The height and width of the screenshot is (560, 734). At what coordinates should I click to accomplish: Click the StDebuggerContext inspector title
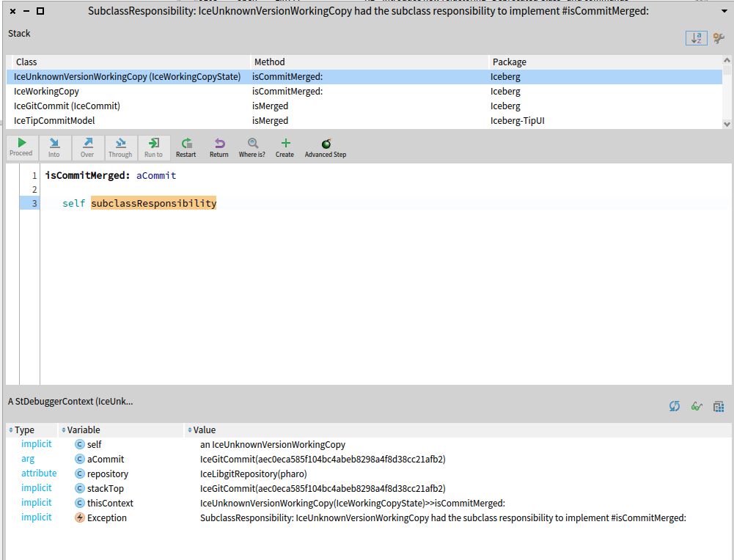[70, 402]
